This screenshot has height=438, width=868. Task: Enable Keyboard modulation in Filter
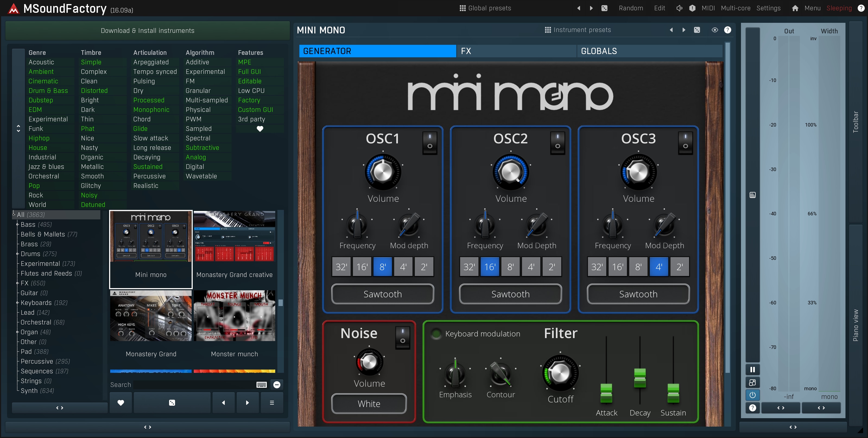(436, 334)
